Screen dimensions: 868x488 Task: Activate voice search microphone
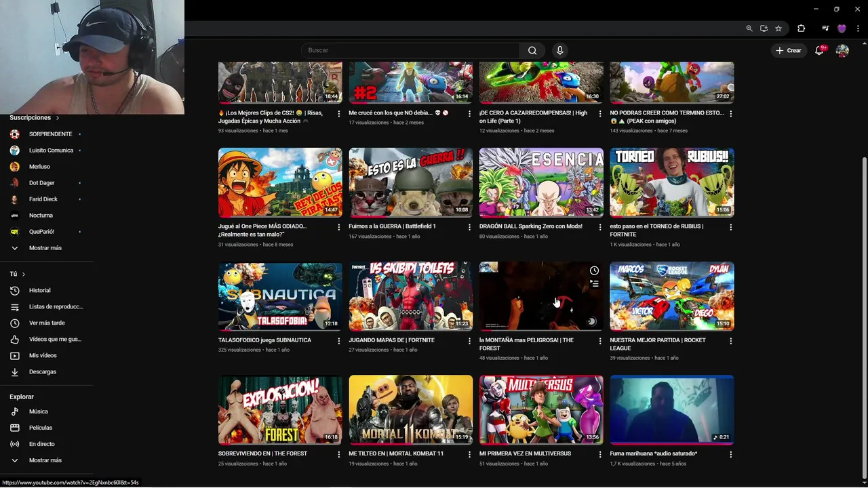[559, 50]
